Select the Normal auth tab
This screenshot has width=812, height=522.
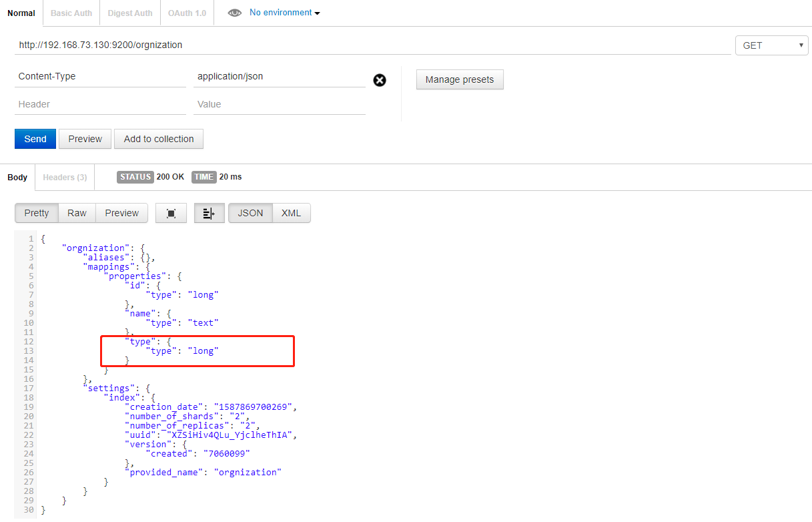(x=21, y=13)
